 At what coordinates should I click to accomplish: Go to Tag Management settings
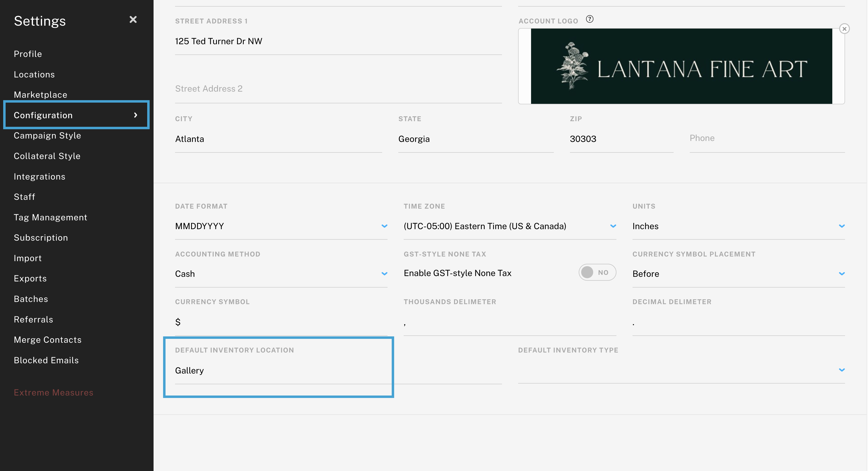tap(51, 217)
